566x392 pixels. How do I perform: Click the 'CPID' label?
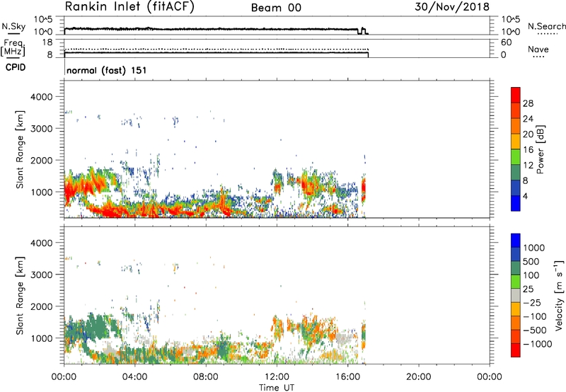coord(16,67)
